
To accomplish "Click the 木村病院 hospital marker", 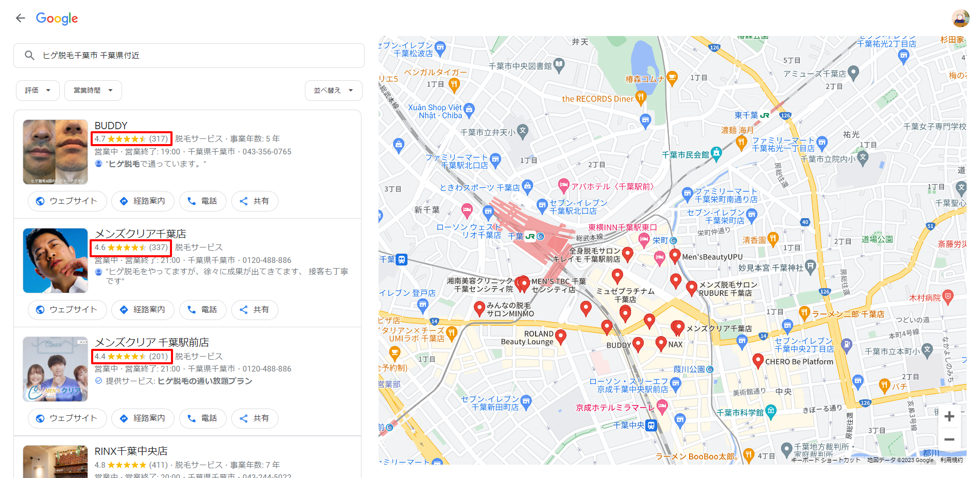I will coord(948,296).
